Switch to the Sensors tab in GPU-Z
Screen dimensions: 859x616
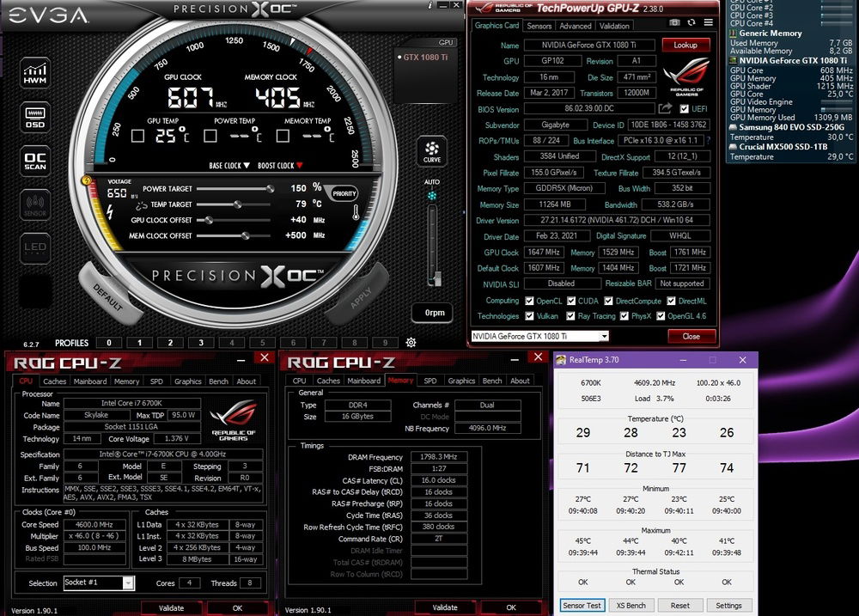pos(539,26)
